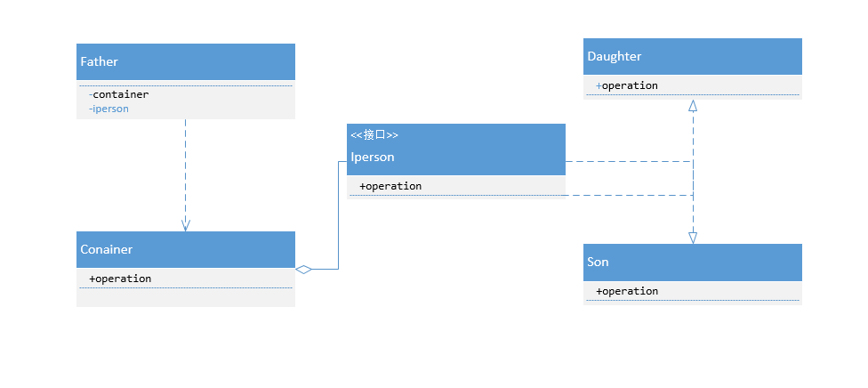Click +operation in the Conainer class
This screenshot has height=388, width=868.
coord(121,279)
